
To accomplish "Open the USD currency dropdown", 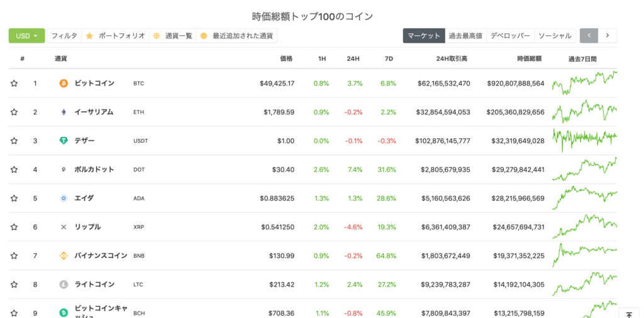I will [x=26, y=36].
